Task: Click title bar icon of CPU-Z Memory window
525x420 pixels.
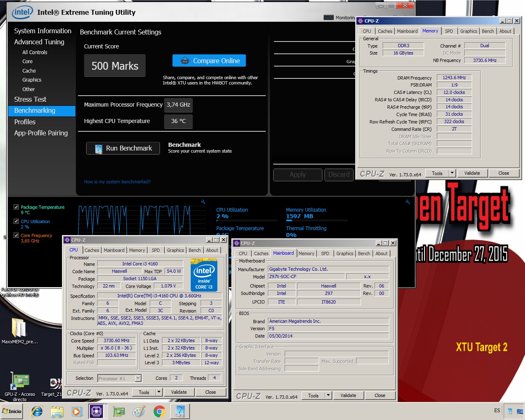Action: (361, 21)
